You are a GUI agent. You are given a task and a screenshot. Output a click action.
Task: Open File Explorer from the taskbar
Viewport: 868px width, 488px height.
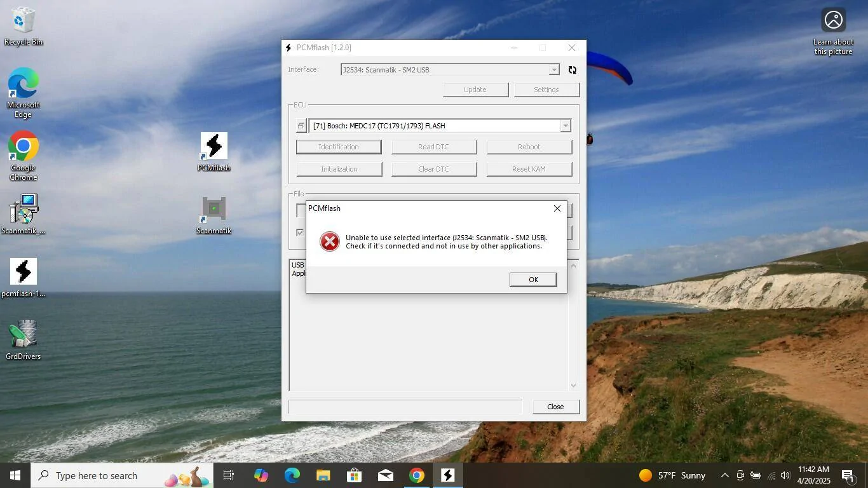tap(323, 475)
